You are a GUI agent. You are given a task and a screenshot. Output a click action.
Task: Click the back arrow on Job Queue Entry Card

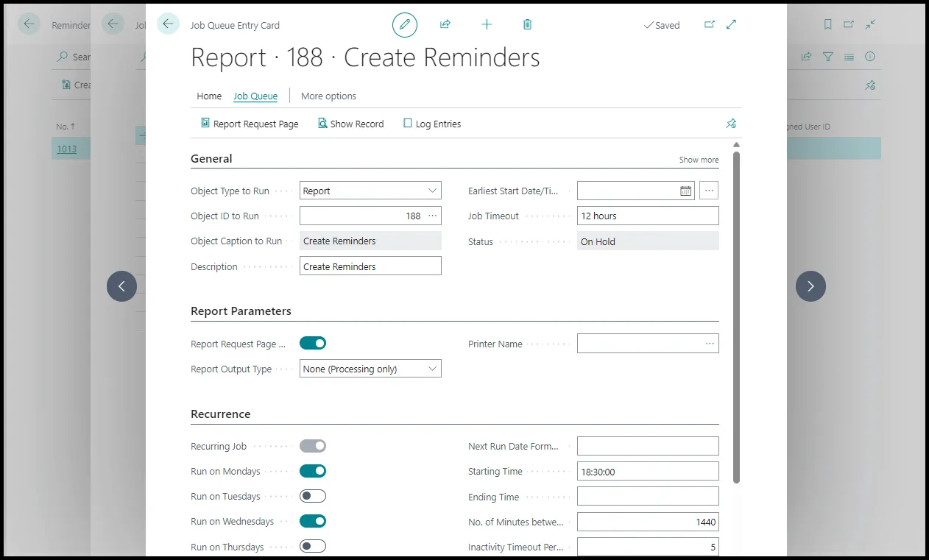(168, 24)
